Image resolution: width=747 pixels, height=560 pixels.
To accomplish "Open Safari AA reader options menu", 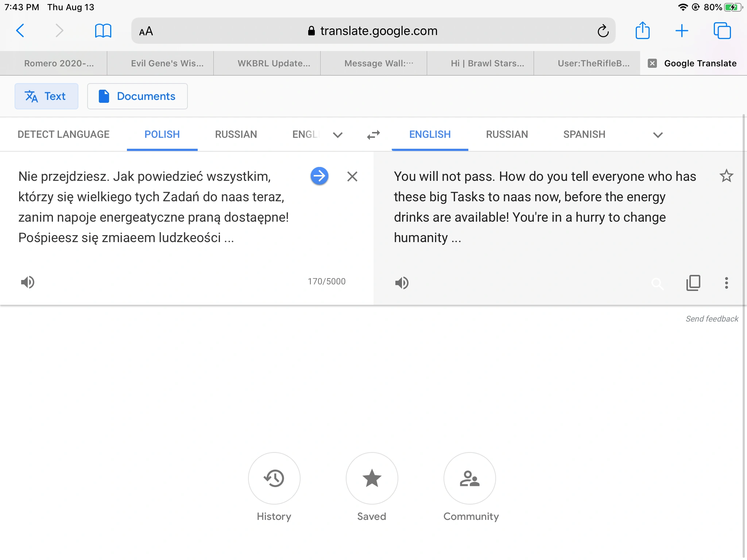I will (146, 31).
